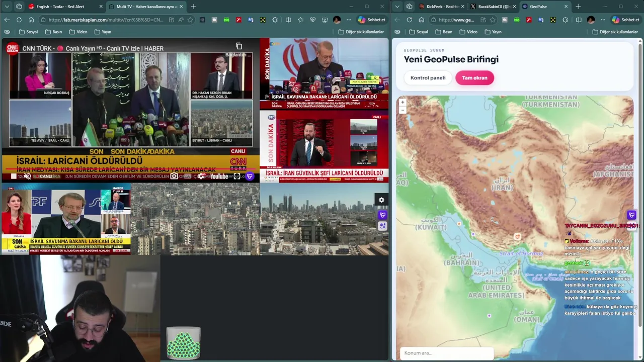
Task: Open BurakSakinOl X tab in right window
Action: coord(493,7)
